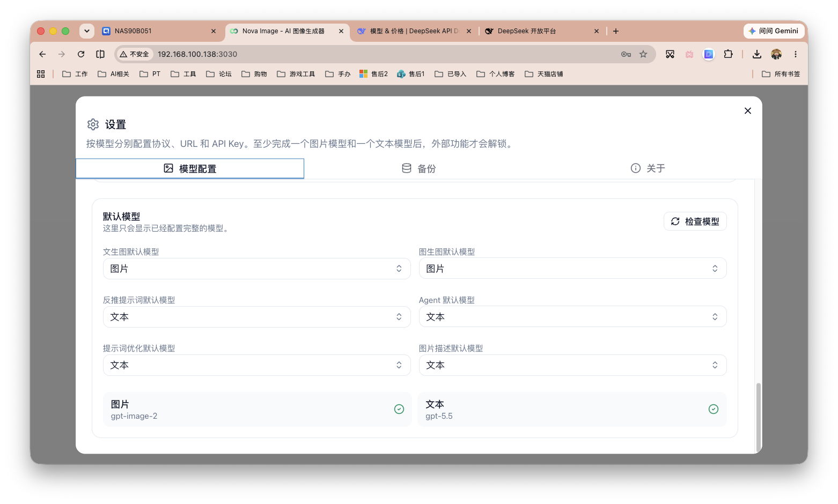
Task: Click the 设置 gear icon in dialog header
Action: click(x=93, y=124)
